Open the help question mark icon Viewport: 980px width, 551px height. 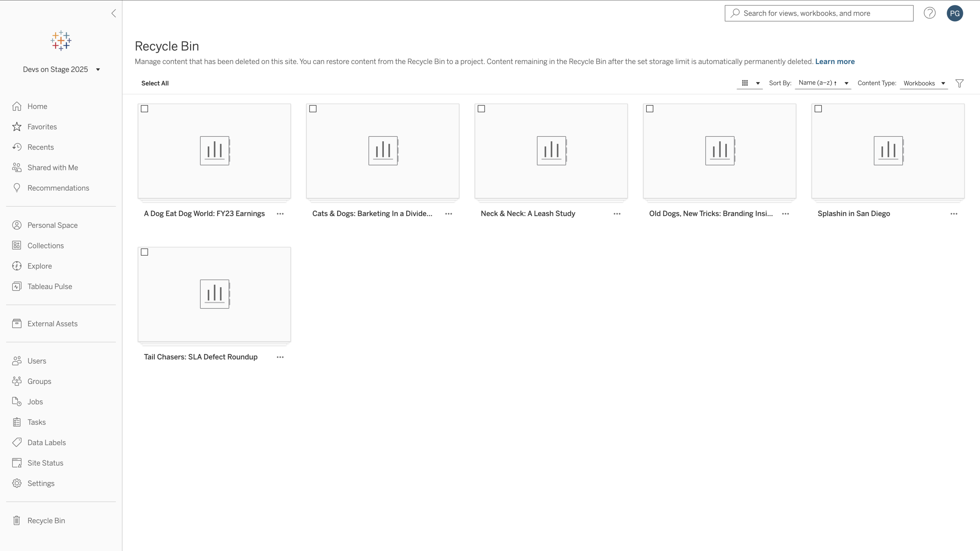click(929, 13)
